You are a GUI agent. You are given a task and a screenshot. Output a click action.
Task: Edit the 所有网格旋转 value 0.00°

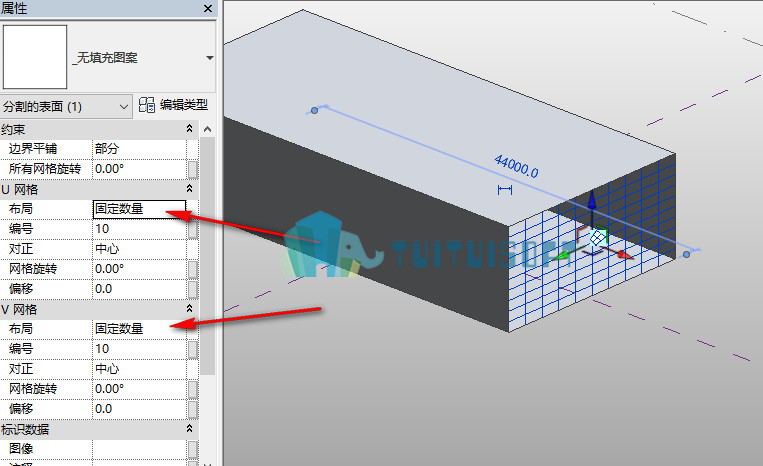pos(140,169)
